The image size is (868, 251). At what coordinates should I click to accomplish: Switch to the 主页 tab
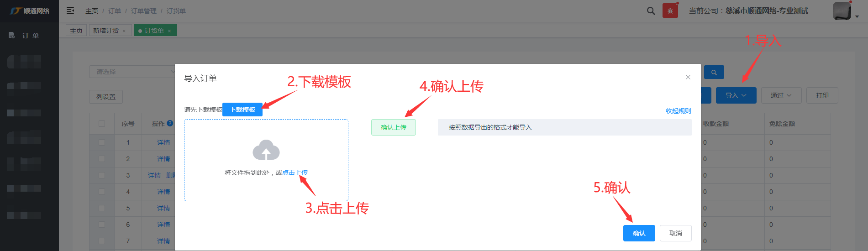(x=76, y=31)
